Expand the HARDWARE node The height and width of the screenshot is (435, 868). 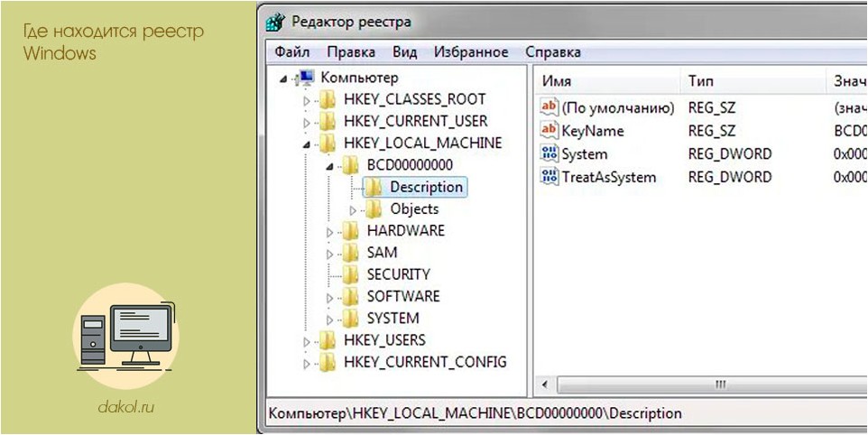click(330, 233)
